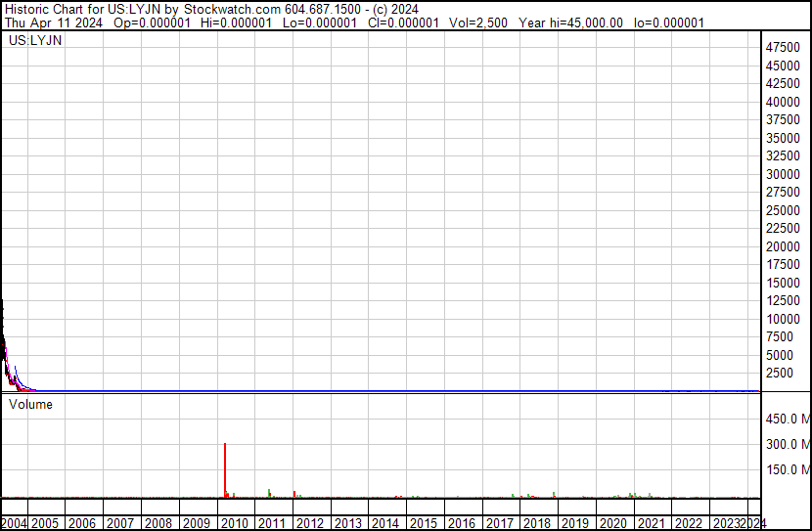Select the 2014 year label on axis

tap(385, 523)
